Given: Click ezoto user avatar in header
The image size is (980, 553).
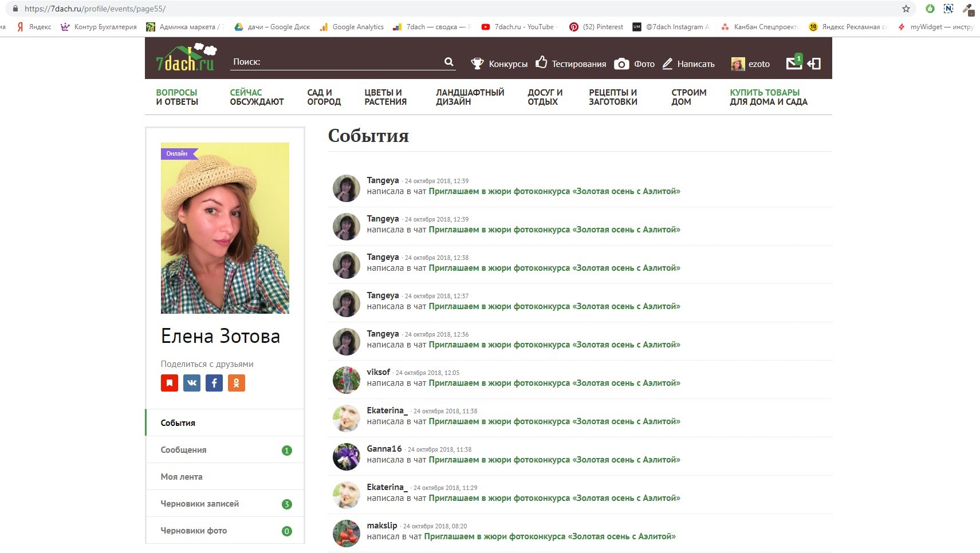Looking at the screenshot, I should point(738,64).
